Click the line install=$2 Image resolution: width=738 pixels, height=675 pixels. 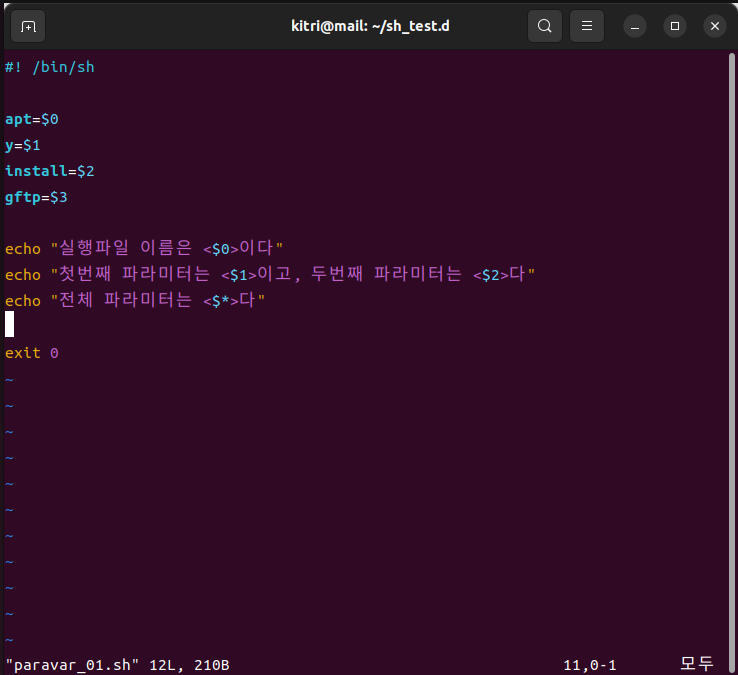50,171
